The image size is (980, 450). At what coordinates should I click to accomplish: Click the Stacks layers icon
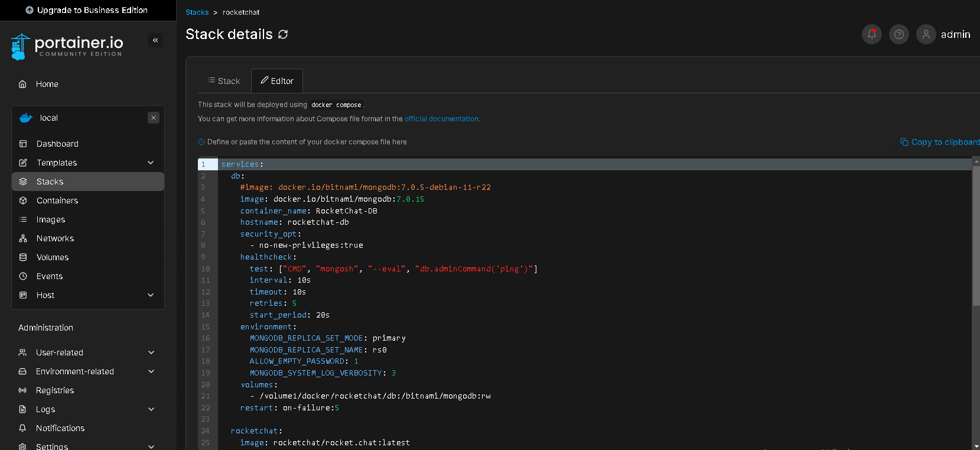[23, 182]
